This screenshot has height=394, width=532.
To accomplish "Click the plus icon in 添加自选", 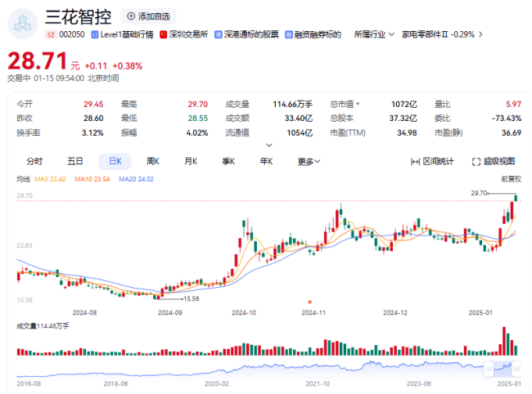I will 131,16.
